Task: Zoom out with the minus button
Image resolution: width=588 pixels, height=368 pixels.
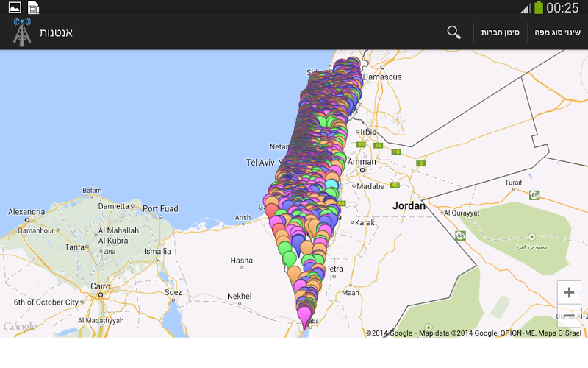Action: pyautogui.click(x=569, y=315)
